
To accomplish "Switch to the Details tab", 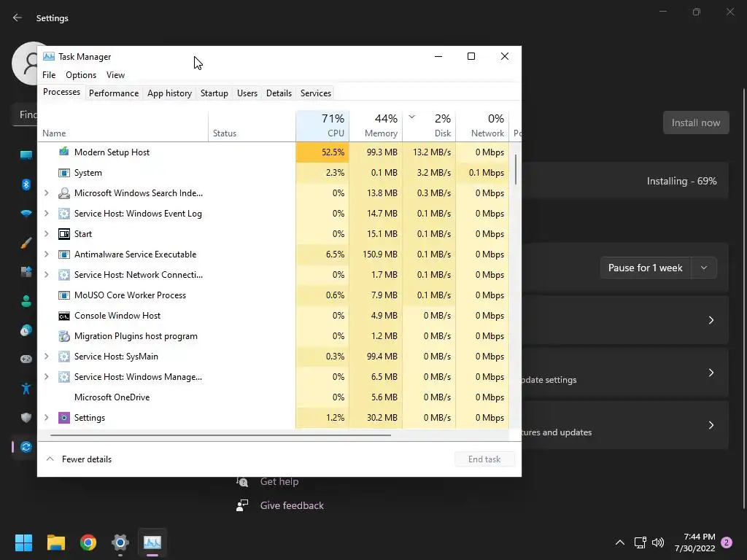I will click(279, 93).
